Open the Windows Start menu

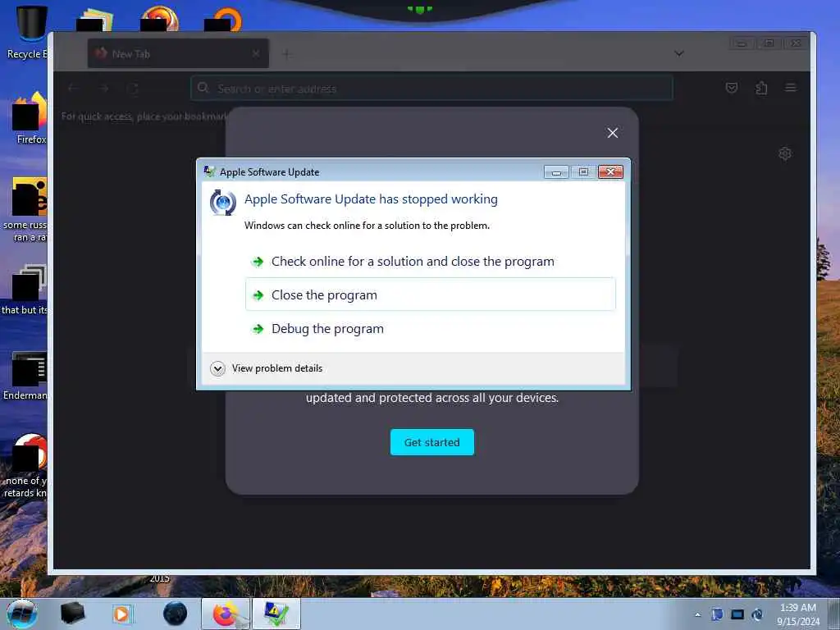tap(22, 614)
